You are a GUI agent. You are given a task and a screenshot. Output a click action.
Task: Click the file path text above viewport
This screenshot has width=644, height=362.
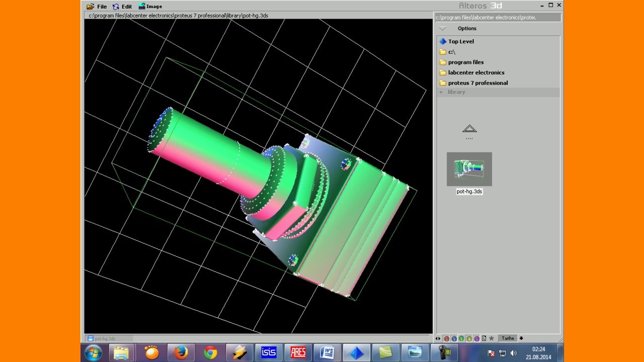179,16
